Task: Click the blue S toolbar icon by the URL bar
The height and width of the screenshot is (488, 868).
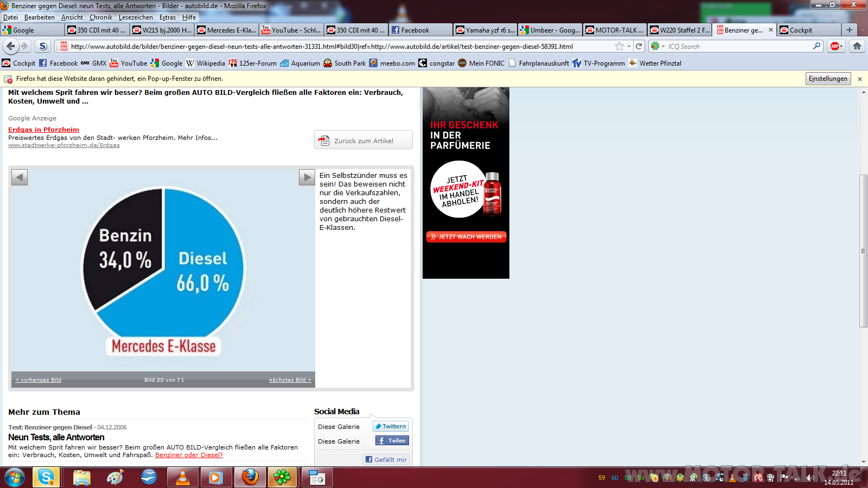Action: click(x=43, y=46)
